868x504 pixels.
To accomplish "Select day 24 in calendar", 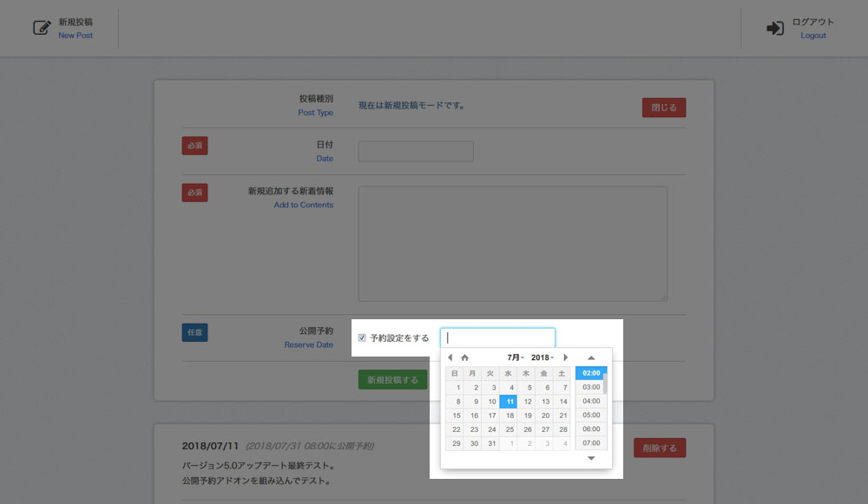I will point(490,429).
